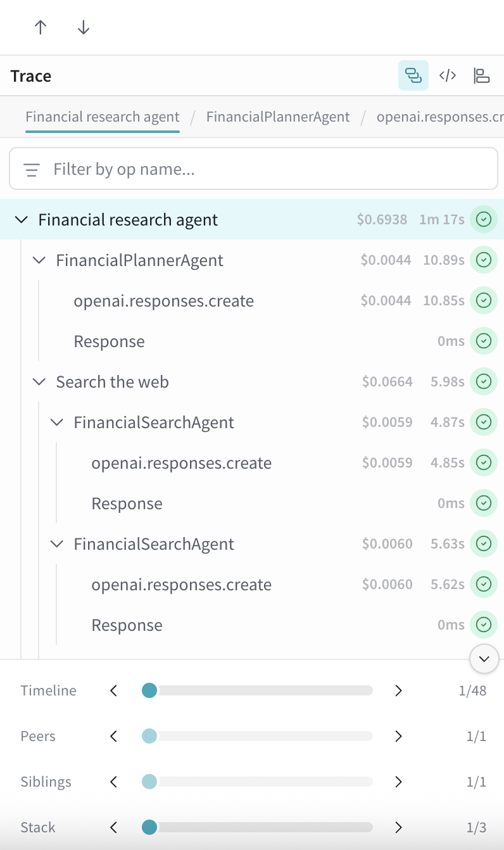Advance Timeline with the right arrow
The width and height of the screenshot is (504, 850).
pyautogui.click(x=398, y=690)
